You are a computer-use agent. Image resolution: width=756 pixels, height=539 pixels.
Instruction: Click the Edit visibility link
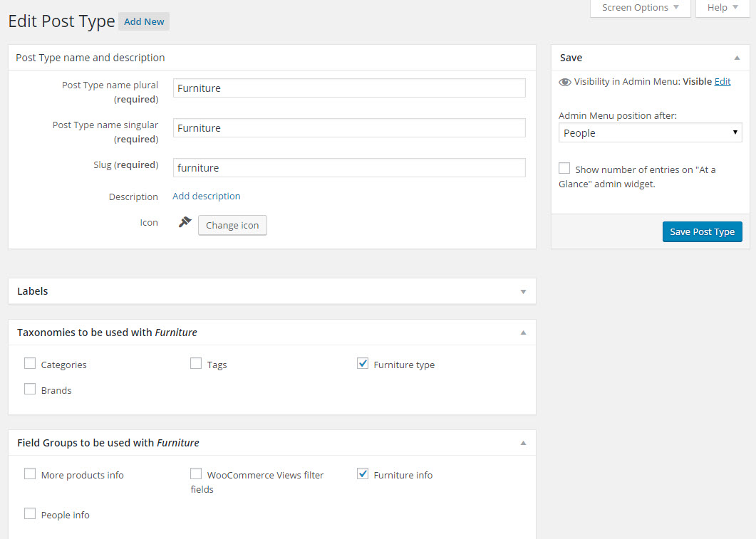point(723,81)
